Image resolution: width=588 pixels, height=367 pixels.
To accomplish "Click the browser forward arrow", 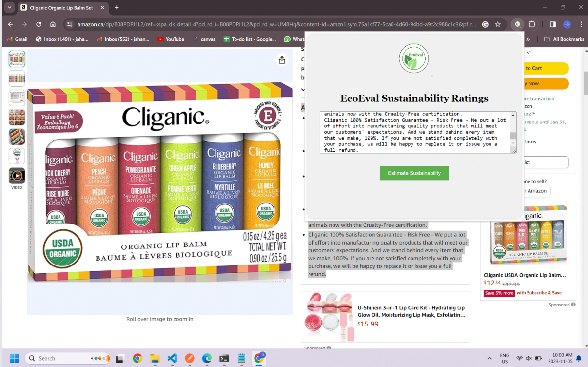I will (24, 24).
